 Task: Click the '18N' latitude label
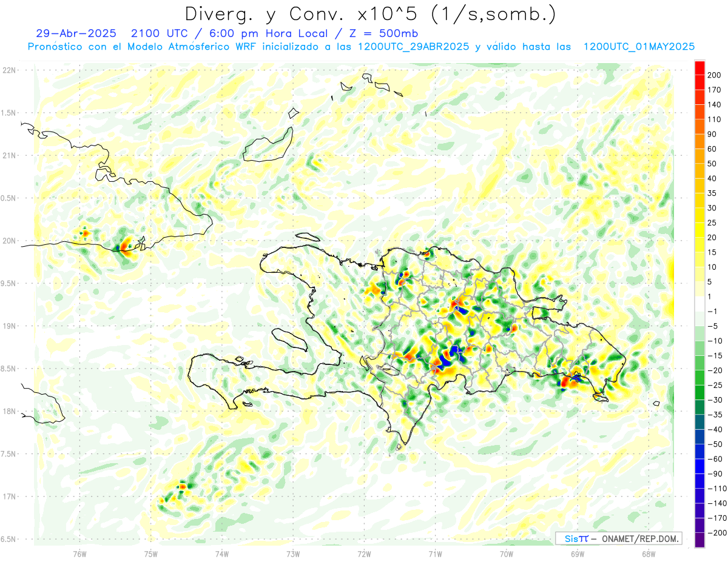(9, 412)
